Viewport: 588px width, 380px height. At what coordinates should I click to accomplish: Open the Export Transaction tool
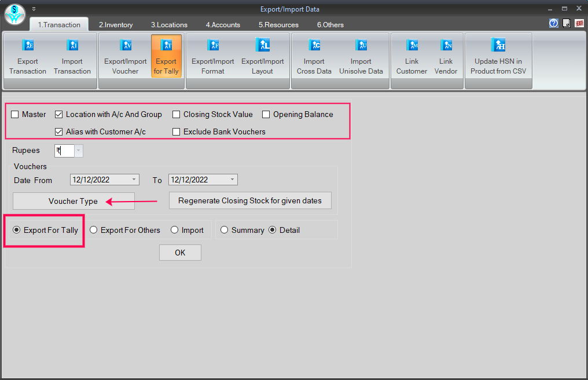(28, 56)
